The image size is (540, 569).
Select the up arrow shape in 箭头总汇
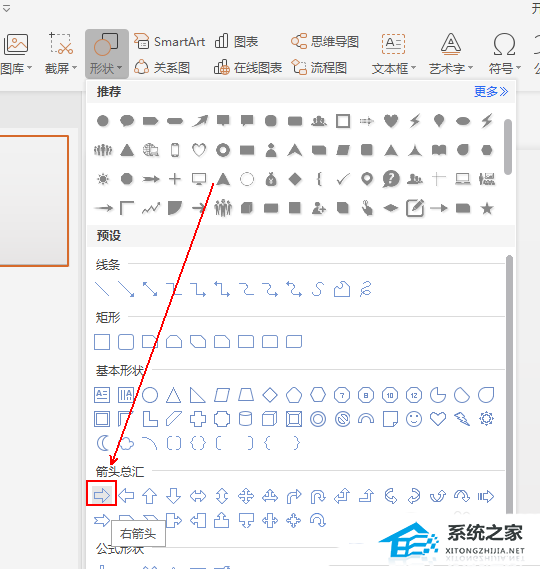[x=150, y=495]
